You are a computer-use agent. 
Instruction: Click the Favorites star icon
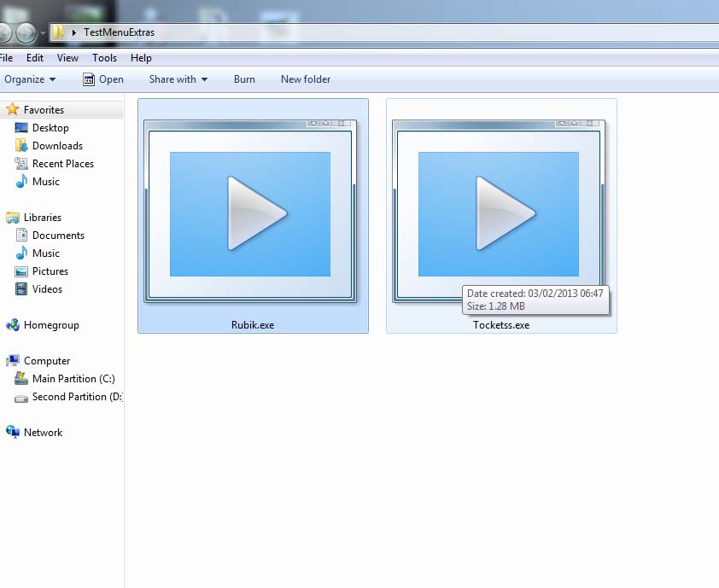[12, 110]
